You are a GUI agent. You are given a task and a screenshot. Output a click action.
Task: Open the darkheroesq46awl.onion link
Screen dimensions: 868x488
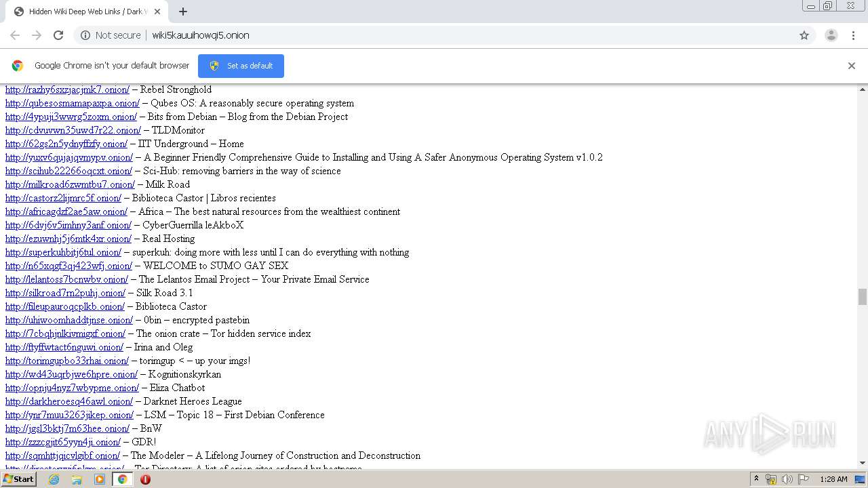[69, 401]
